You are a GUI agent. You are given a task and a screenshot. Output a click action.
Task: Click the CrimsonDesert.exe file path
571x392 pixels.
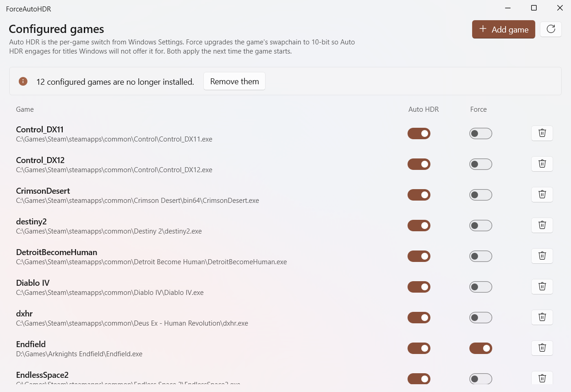[x=137, y=201]
